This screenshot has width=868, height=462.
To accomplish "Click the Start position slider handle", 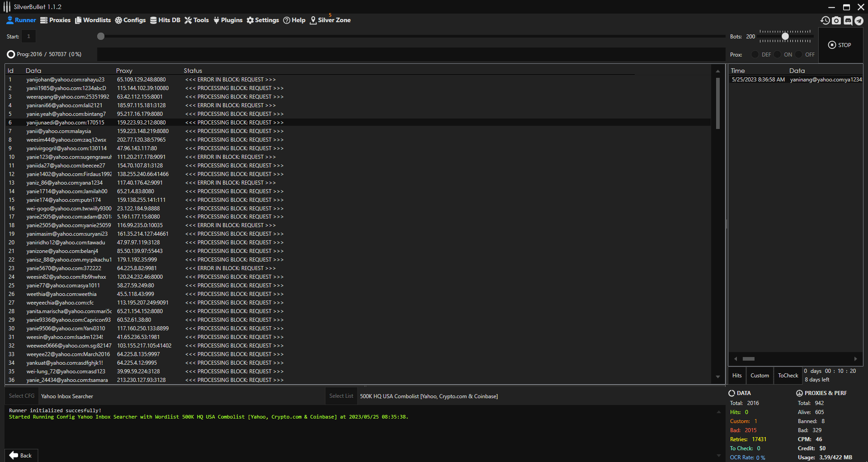I will [x=101, y=36].
